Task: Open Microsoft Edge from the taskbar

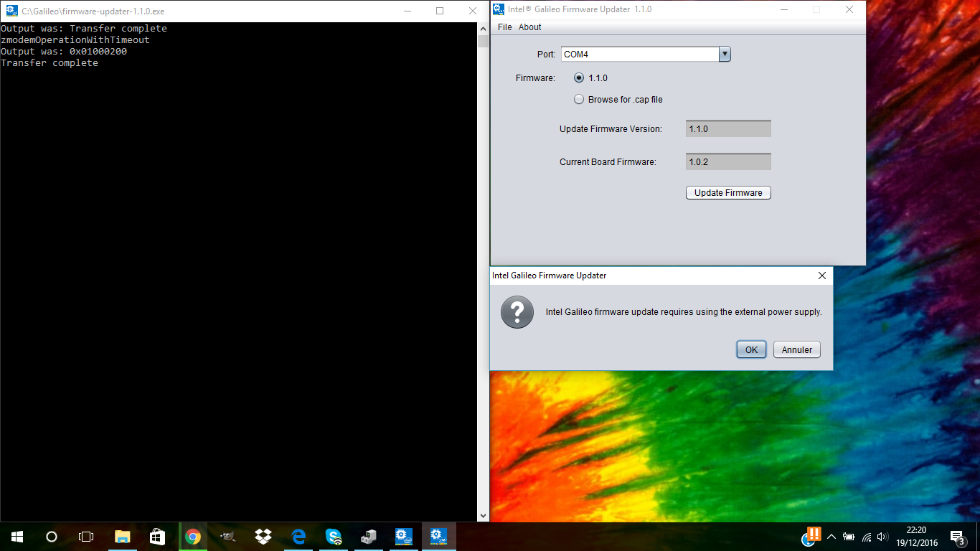Action: [x=298, y=537]
